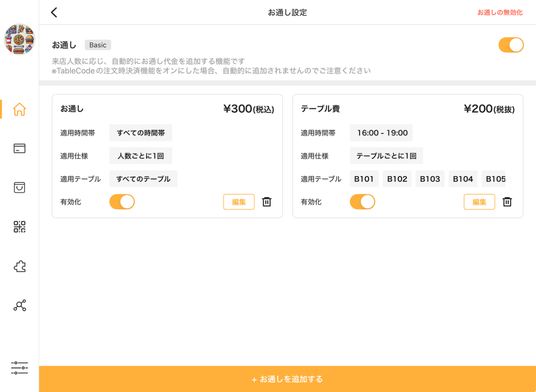Screen dimensions: 536x392
Task: Click table chip B101
Action: click(364, 179)
